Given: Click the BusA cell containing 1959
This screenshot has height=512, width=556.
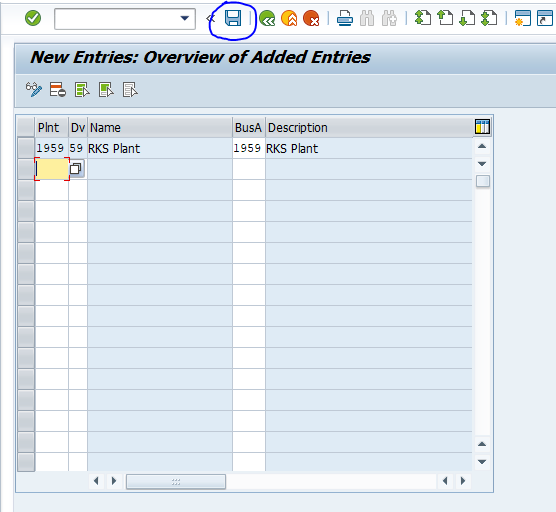Looking at the screenshot, I should (x=249, y=148).
